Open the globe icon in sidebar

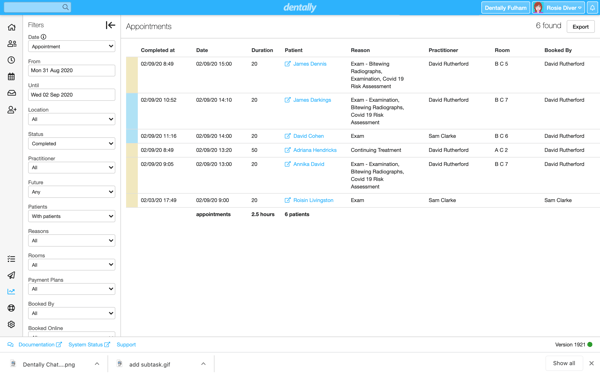(x=11, y=308)
